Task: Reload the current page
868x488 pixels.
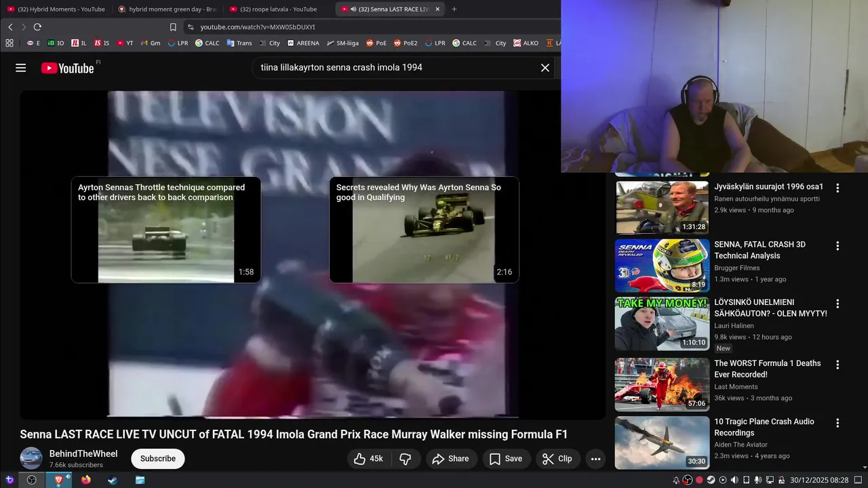Action: point(37,27)
